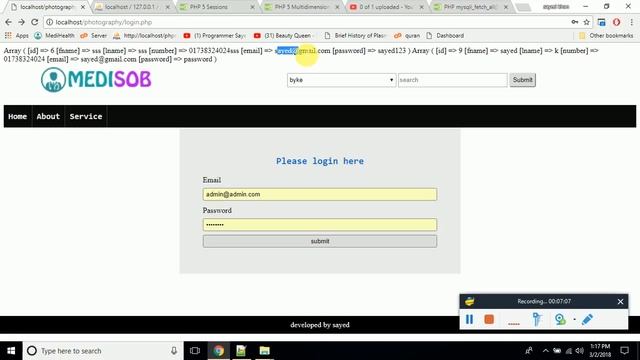Switch to the localhost / 127.0.0.1 tab
This screenshot has width=640, height=360.
(x=132, y=7)
